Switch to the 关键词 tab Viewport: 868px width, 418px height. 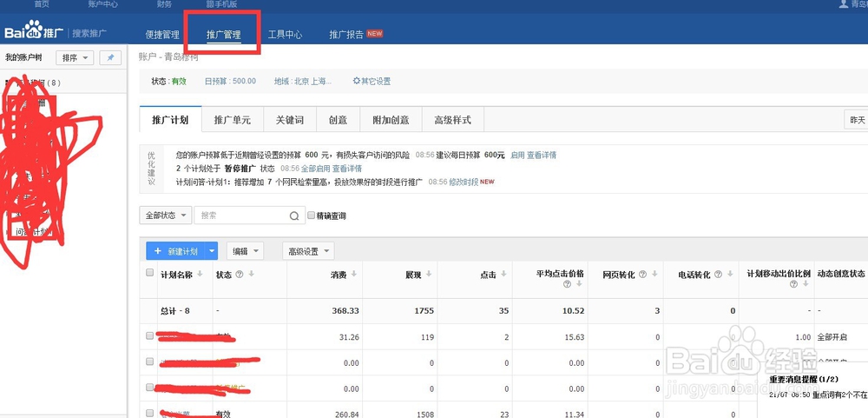coord(290,120)
